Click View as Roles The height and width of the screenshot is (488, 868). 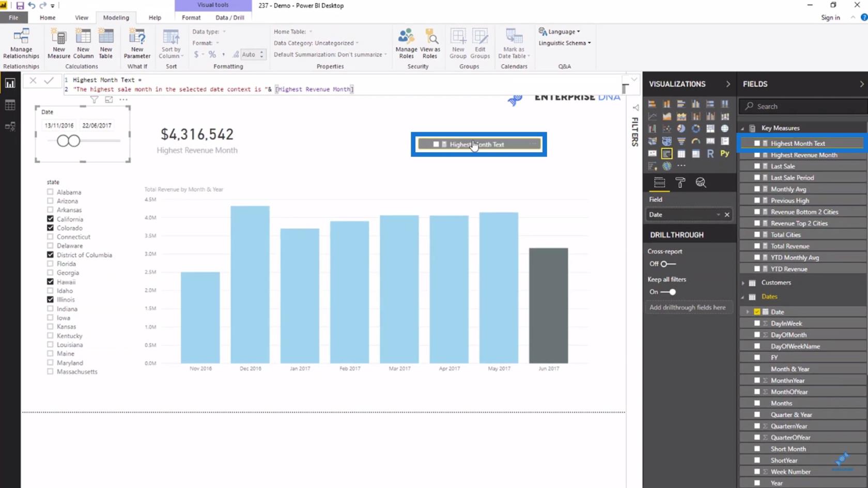[430, 44]
